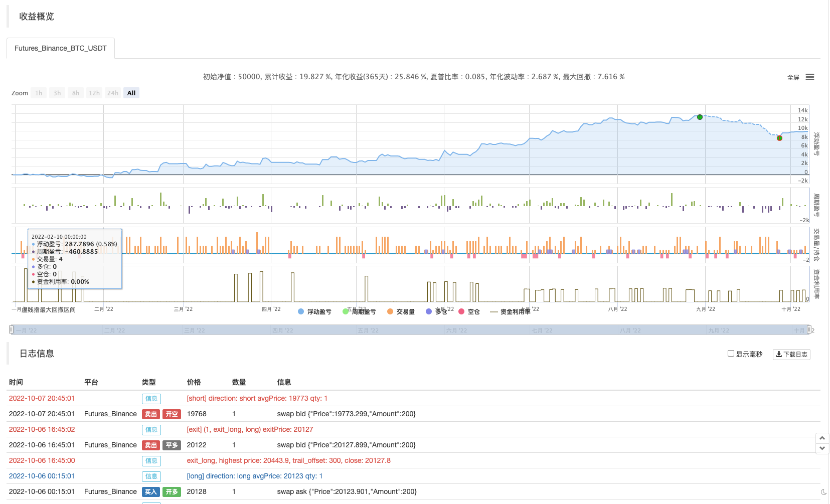Click the scroll-up chevron button

(822, 438)
